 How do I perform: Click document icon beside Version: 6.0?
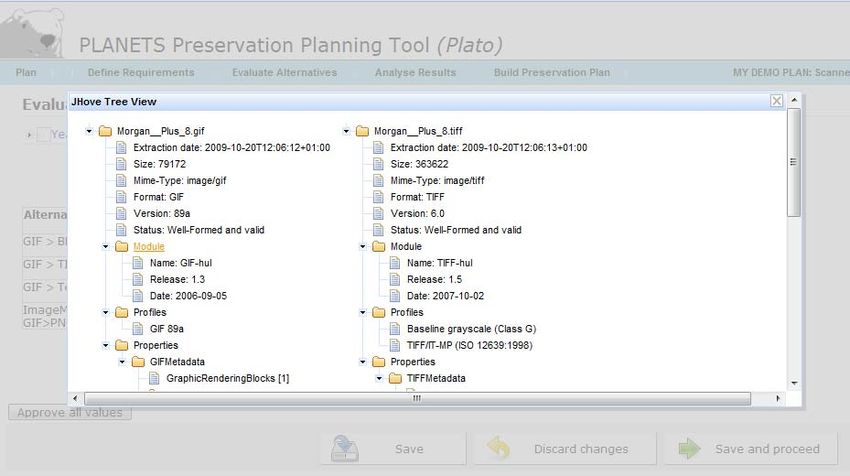coord(378,214)
